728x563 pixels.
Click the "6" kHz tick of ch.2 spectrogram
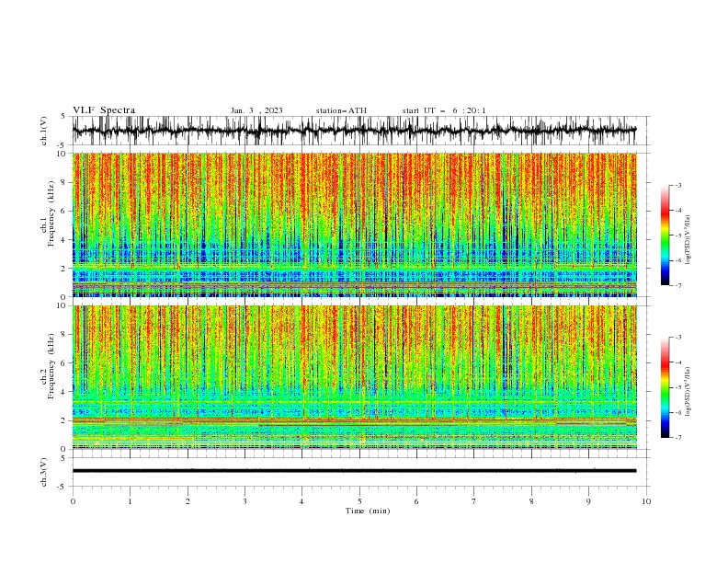(x=64, y=363)
